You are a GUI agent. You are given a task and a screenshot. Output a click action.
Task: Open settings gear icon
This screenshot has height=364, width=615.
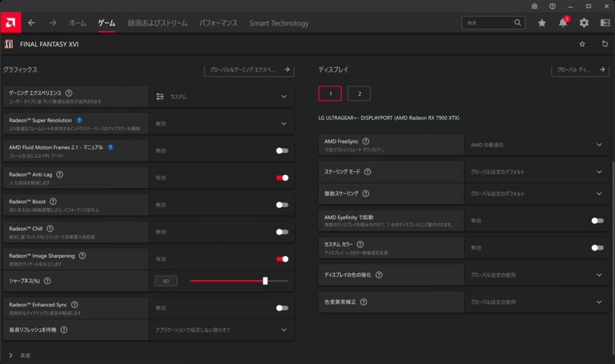pyautogui.click(x=584, y=23)
